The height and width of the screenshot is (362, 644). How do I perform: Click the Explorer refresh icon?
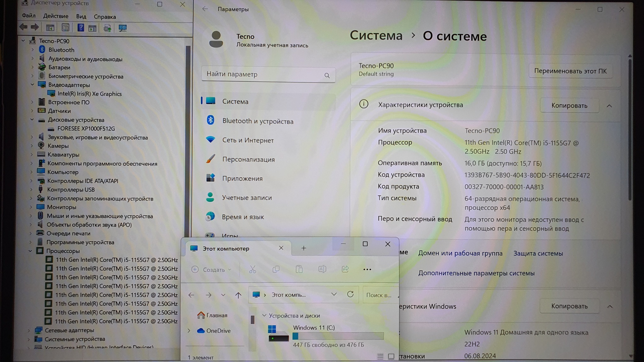tap(350, 294)
